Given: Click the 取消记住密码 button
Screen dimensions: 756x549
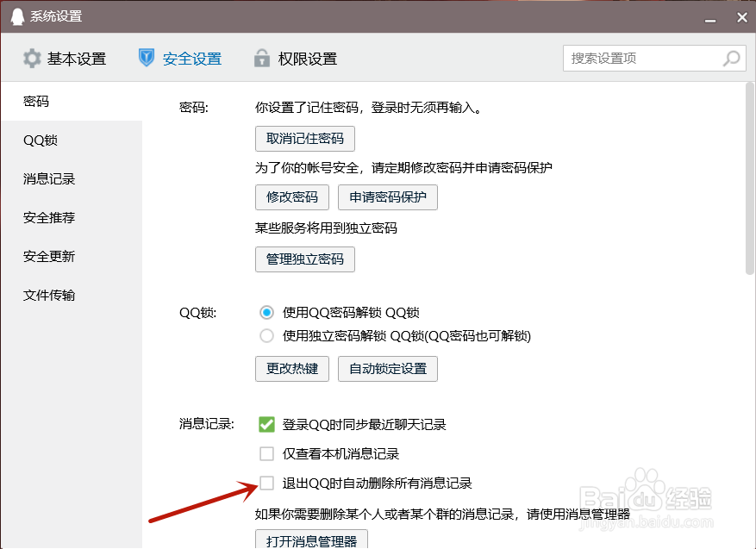Looking at the screenshot, I should (x=304, y=138).
